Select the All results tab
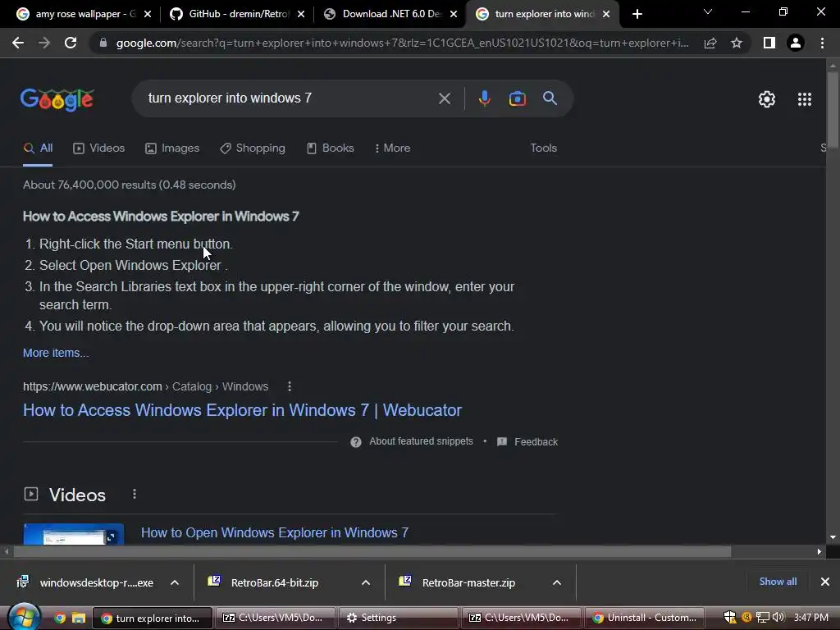The image size is (840, 630). pos(38,148)
